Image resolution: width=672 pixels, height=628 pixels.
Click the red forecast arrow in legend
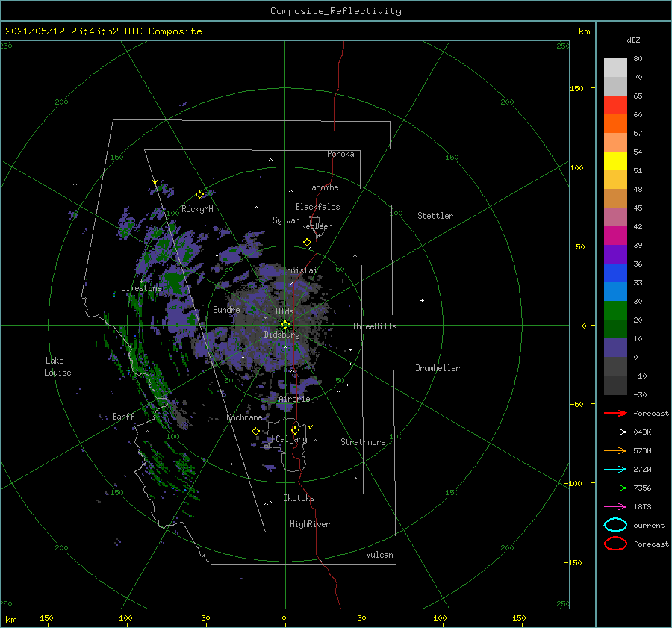(615, 413)
